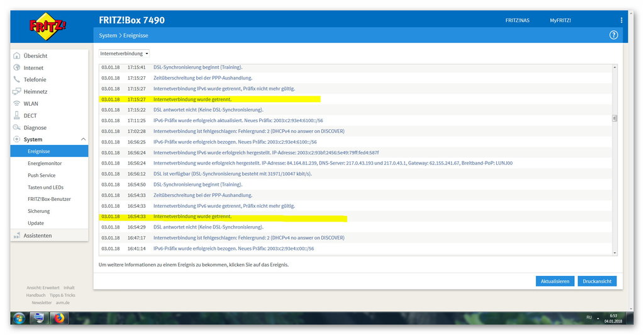Viewport: 644px width, 335px height.
Task: Open Sicherung submenu item
Action: pos(38,211)
